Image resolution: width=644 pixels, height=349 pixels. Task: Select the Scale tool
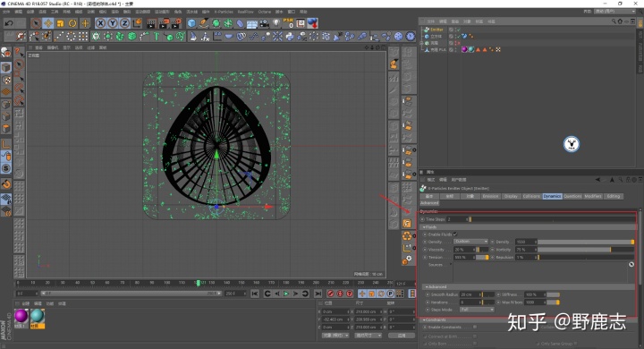coord(61,23)
